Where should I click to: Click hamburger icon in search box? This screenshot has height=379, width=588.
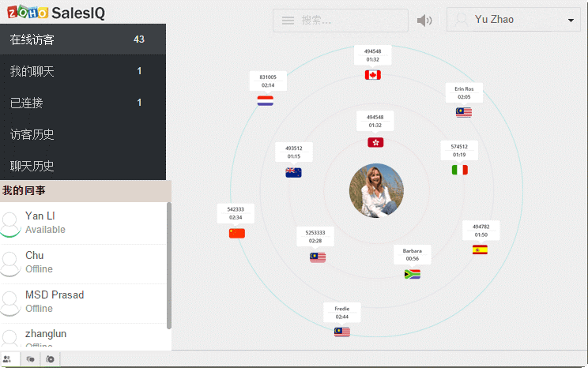pos(288,21)
